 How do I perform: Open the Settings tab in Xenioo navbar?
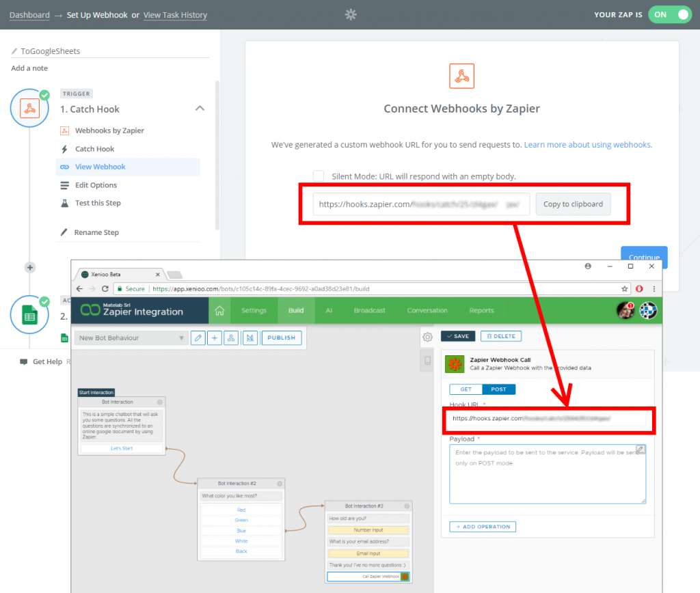click(x=254, y=311)
